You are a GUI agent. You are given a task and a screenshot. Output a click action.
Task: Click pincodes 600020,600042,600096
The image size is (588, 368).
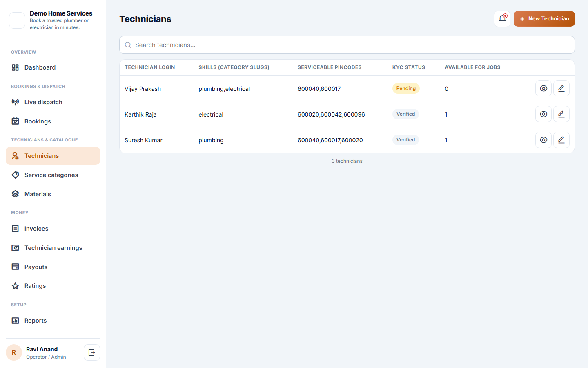point(331,114)
